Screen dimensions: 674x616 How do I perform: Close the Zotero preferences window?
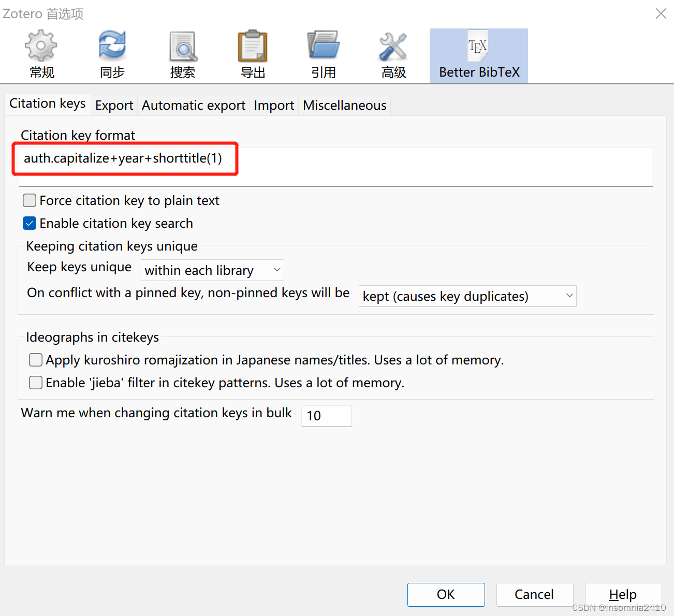point(661,13)
